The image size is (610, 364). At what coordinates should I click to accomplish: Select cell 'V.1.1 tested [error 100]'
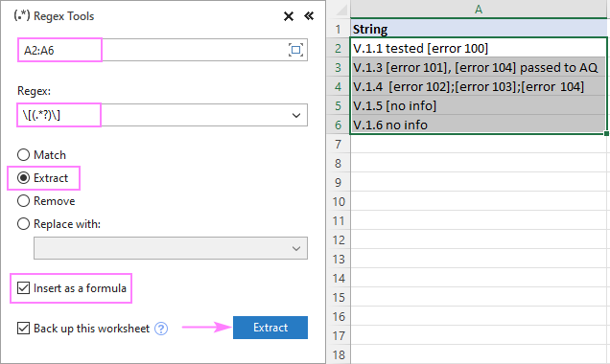(479, 48)
